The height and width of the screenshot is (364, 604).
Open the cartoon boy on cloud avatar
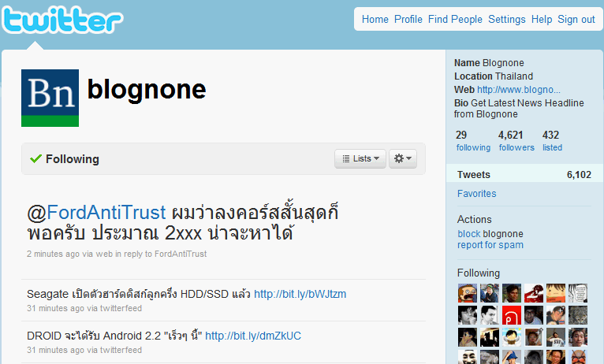(x=512, y=337)
